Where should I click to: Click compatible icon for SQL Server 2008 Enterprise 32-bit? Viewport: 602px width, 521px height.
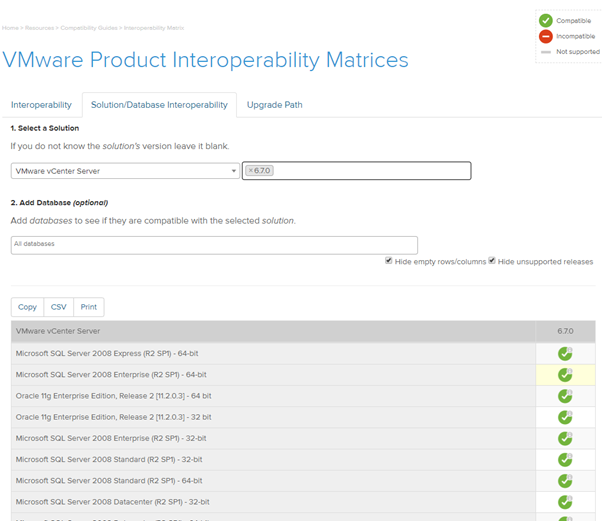click(x=565, y=438)
